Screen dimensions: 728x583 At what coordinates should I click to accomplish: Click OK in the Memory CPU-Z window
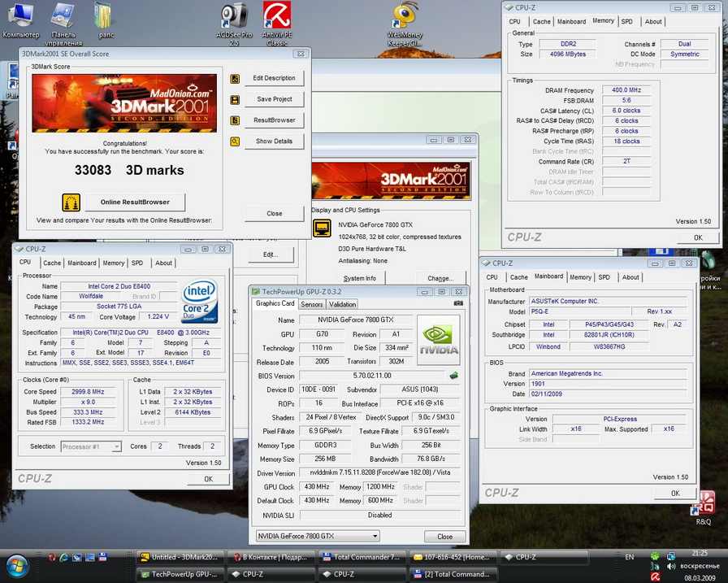click(698, 238)
